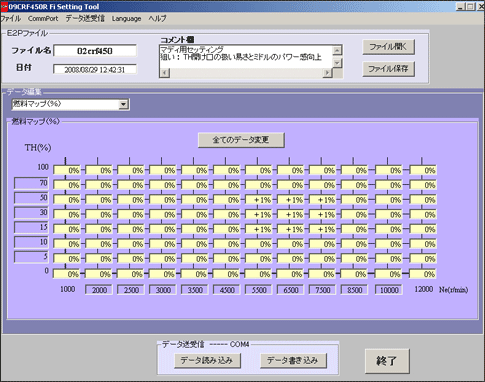This screenshot has height=382, width=485.
Task: Click the データ読み込み button
Action: [x=207, y=361]
